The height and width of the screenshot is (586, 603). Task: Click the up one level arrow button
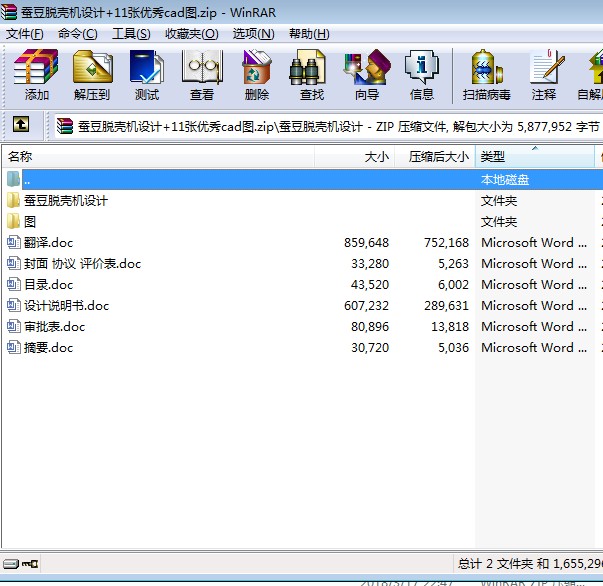click(x=21, y=125)
